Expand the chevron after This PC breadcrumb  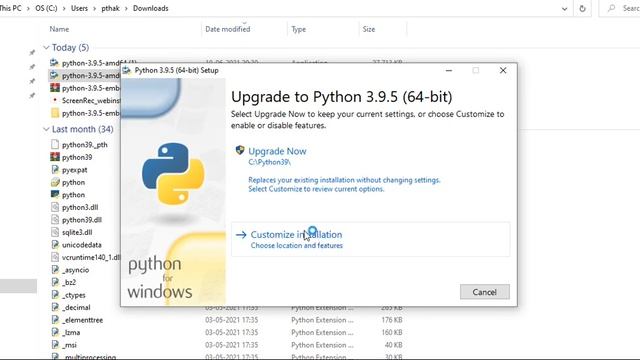[x=28, y=9]
